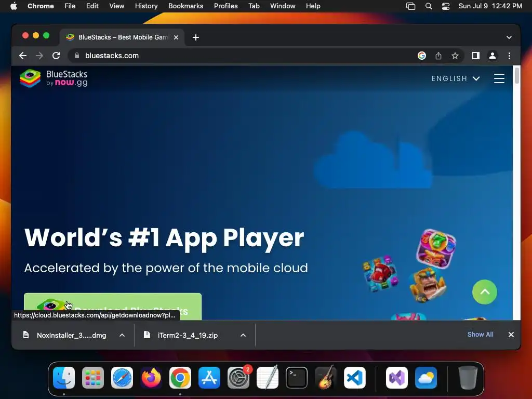Open TextEdit from the Dock
The width and height of the screenshot is (532, 399).
[x=268, y=378]
